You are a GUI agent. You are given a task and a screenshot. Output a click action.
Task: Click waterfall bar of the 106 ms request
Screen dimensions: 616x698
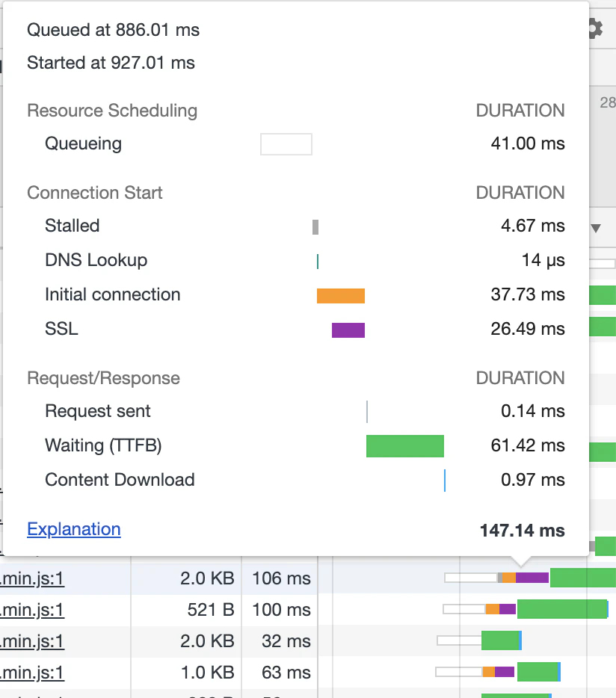tap(530, 578)
